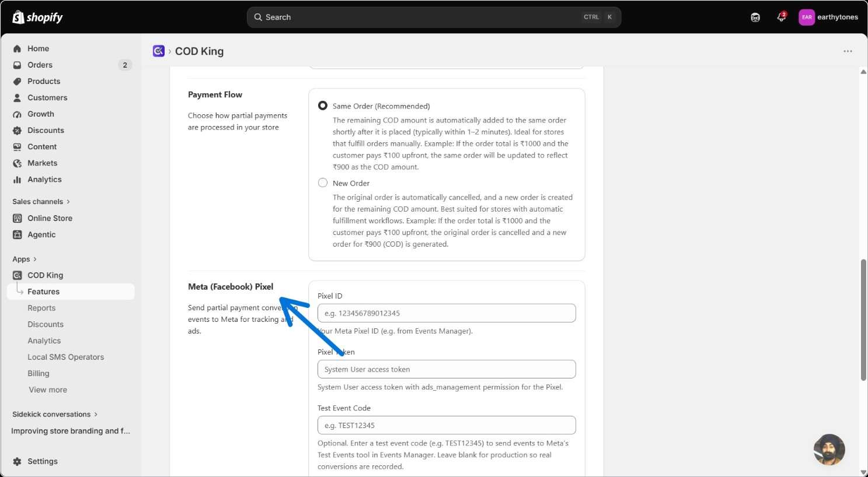This screenshot has height=477, width=868.
Task: Click the Agentic channel icon
Action: pos(18,234)
